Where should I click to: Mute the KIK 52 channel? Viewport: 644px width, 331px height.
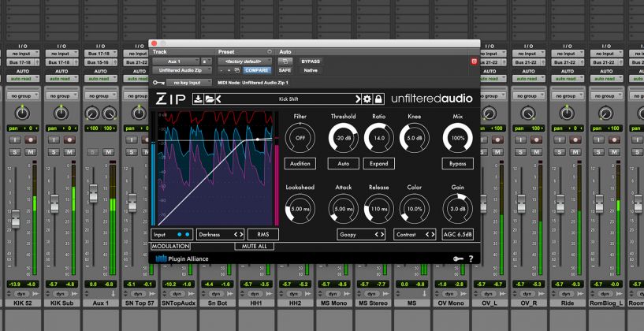tap(30, 152)
